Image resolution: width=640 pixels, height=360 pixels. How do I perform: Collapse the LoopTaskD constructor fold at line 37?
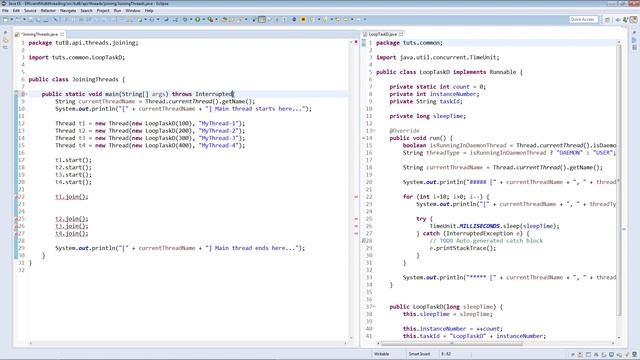click(x=373, y=307)
